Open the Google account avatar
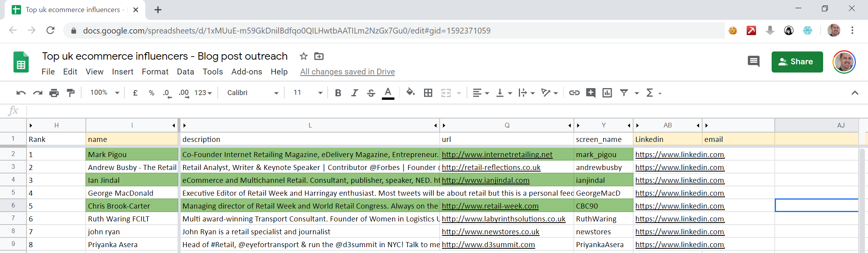This screenshot has width=868, height=253. pos(844,62)
